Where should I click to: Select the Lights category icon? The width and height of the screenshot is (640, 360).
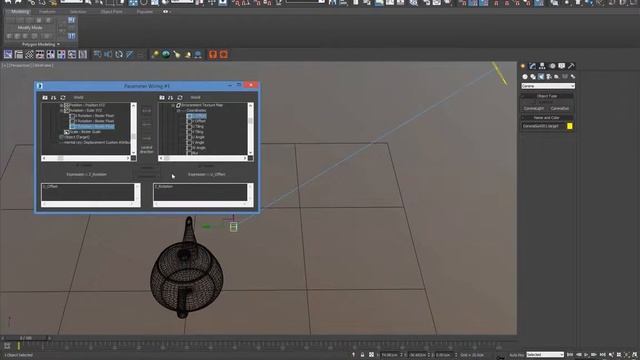541,76
